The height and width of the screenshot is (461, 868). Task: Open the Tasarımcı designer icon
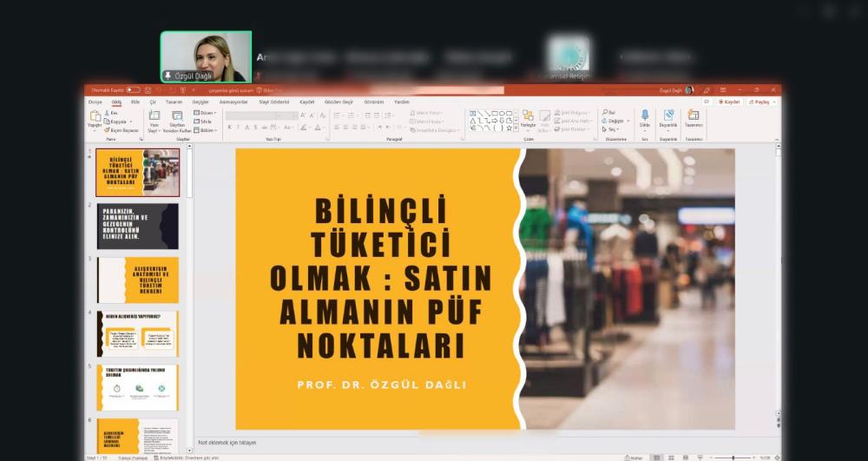coord(693,115)
